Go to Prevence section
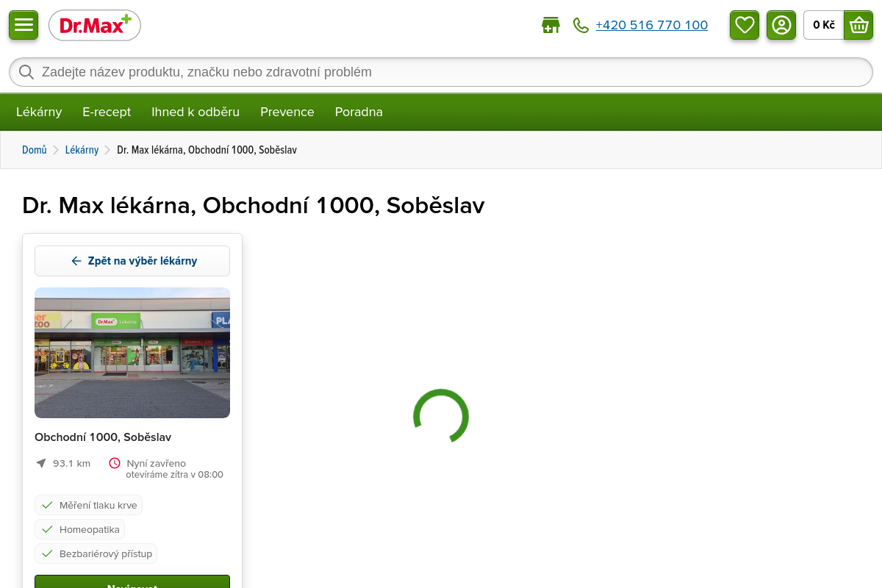 point(287,112)
